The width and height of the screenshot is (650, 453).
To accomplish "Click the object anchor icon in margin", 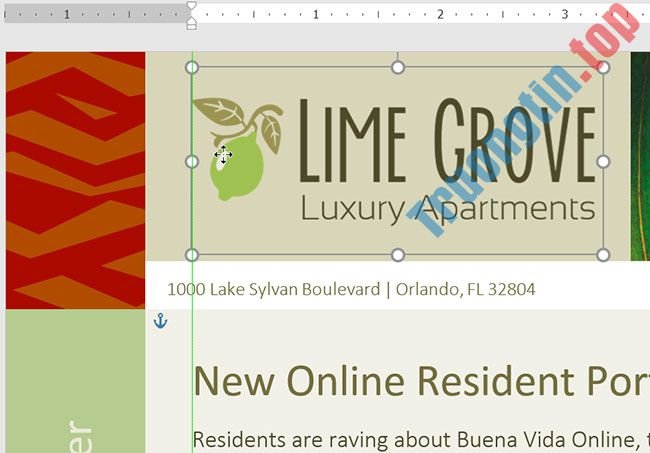I will 160,321.
